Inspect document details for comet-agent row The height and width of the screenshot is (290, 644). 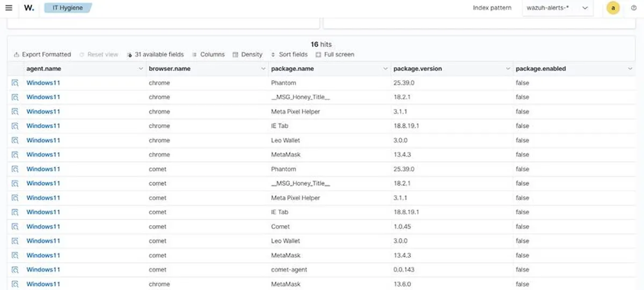pyautogui.click(x=15, y=270)
